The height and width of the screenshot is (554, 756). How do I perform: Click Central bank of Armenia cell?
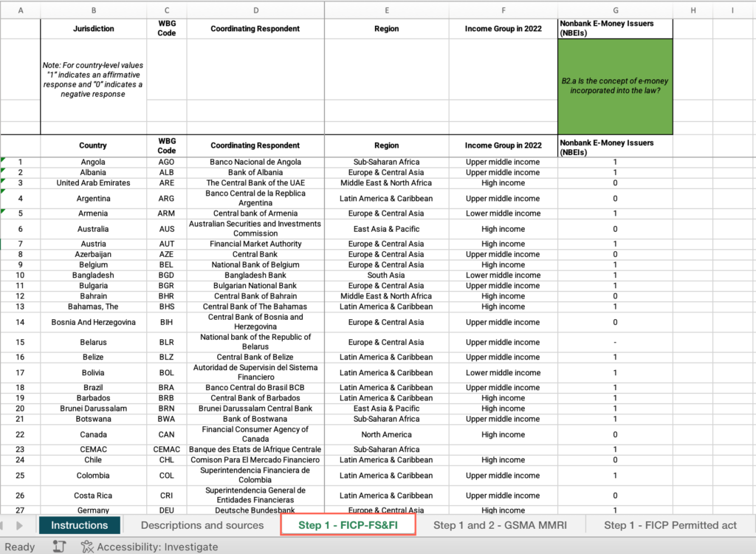255,213
